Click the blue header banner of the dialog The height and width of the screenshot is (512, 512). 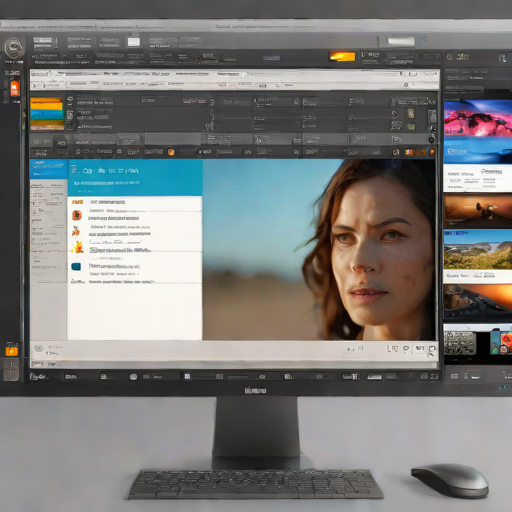click(135, 177)
